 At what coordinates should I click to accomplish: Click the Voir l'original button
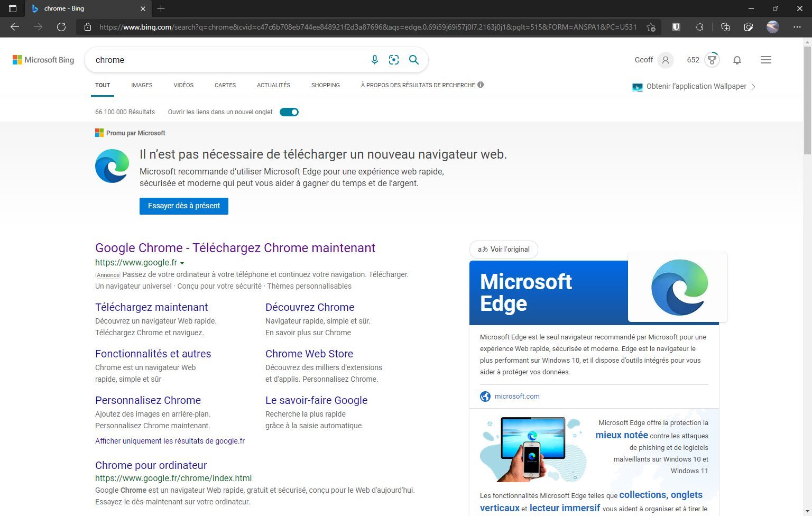(504, 250)
